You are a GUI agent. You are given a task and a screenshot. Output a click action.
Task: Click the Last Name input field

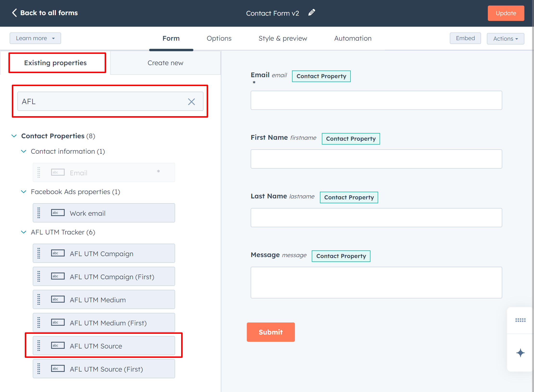[x=376, y=218]
